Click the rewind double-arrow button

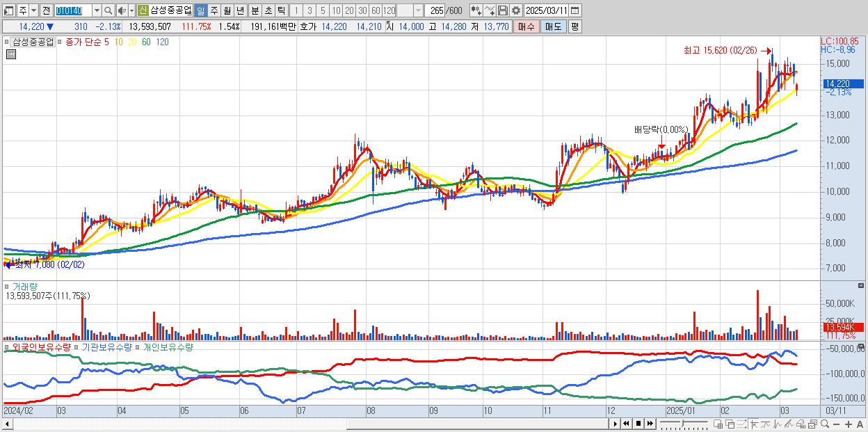[x=626, y=424]
